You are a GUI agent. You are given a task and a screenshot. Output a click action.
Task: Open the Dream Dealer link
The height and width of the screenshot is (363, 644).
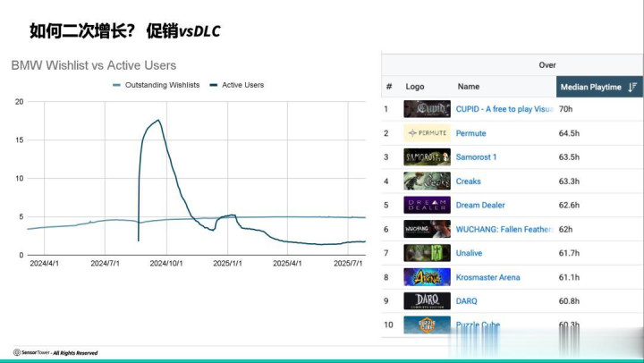tap(480, 205)
